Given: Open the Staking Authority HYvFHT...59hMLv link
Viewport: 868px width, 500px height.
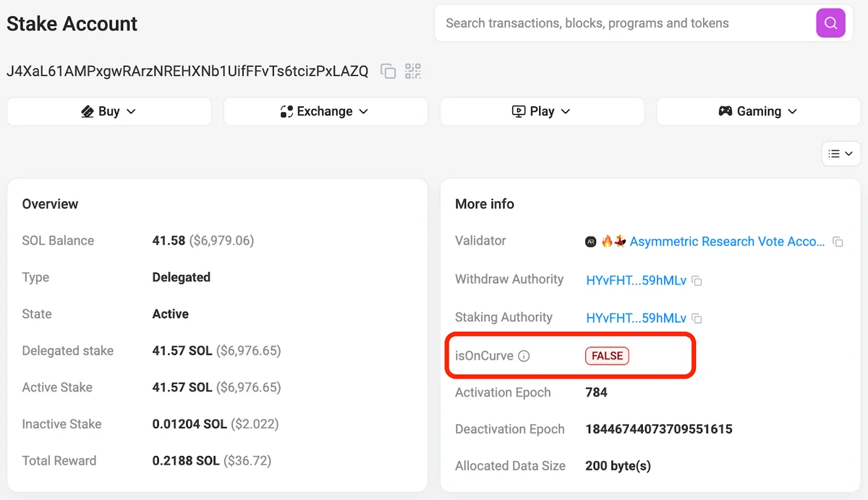Looking at the screenshot, I should [x=636, y=318].
